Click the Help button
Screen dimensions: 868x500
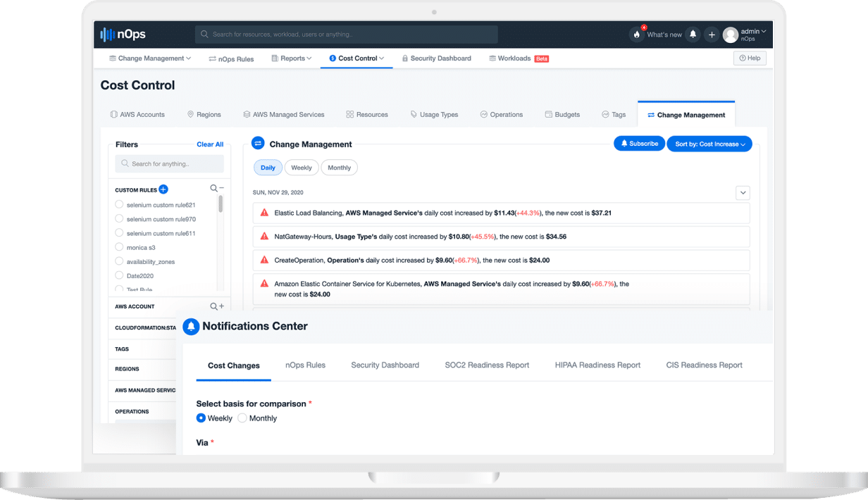pyautogui.click(x=750, y=58)
